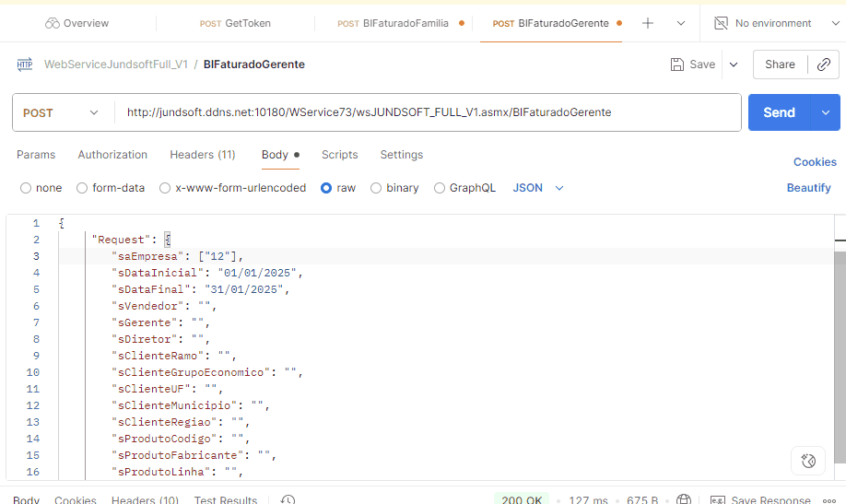Choose the GraphQL body radio button
846x504 pixels.
pyautogui.click(x=440, y=188)
